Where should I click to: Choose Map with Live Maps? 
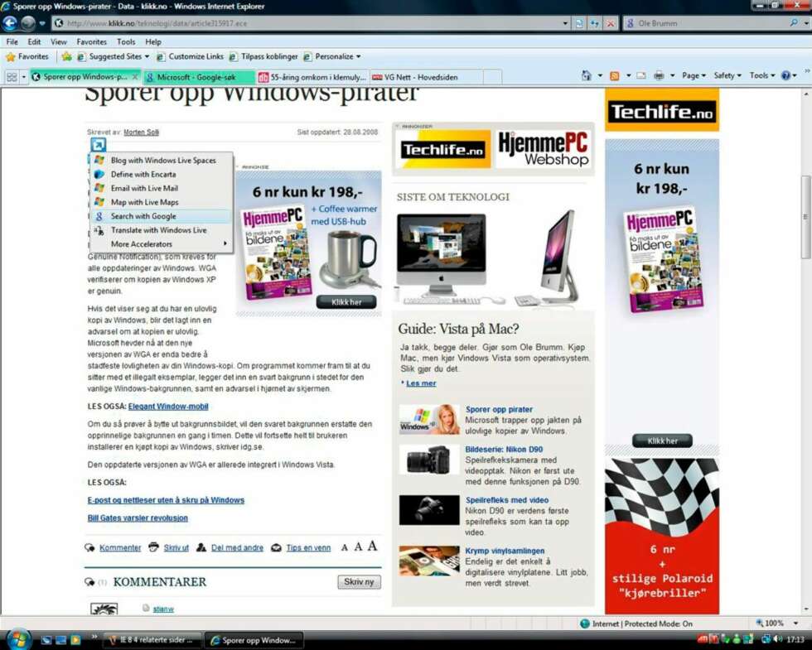162,202
